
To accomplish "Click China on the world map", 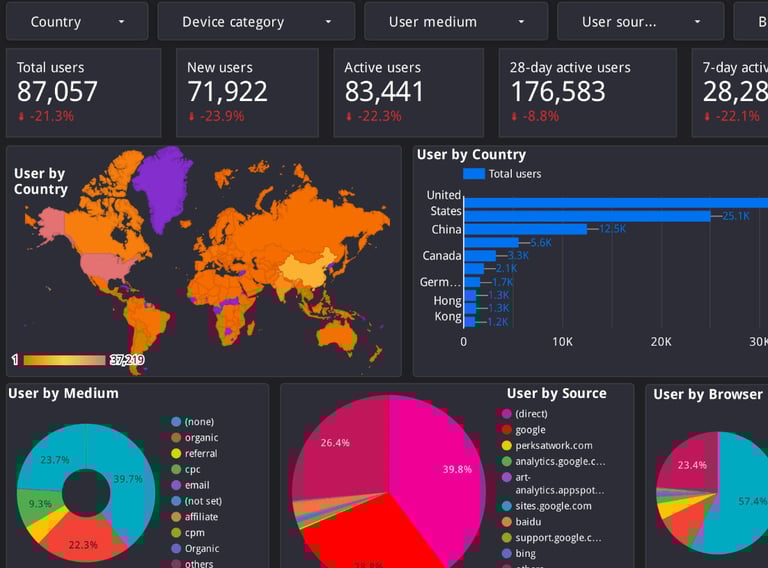I will coord(308,268).
